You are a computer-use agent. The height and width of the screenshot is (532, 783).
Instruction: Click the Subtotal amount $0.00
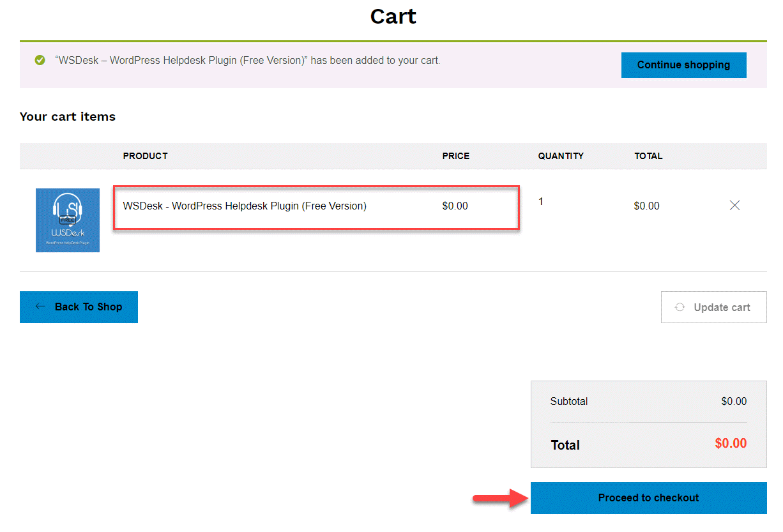pyautogui.click(x=734, y=402)
